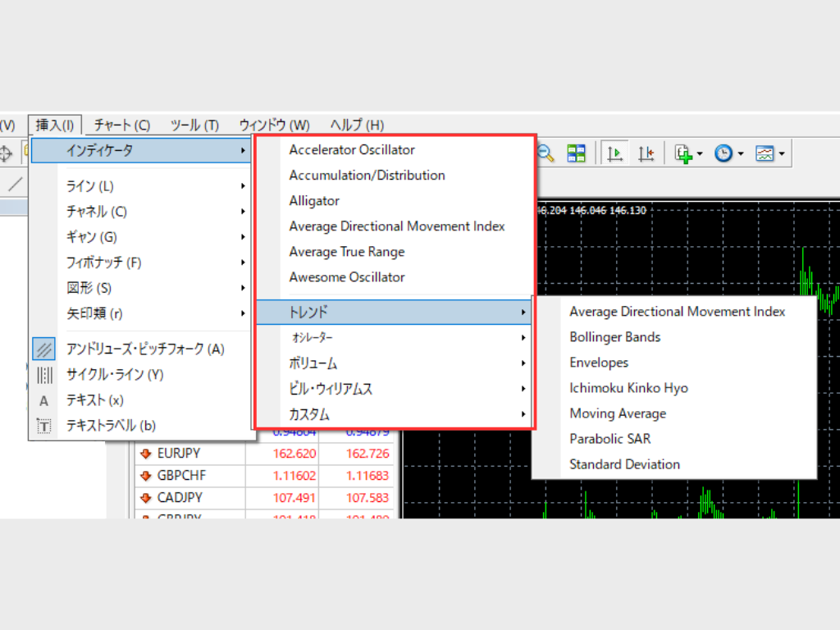Click the cycle lines icon
Image resolution: width=840 pixels, height=630 pixels.
coord(44,375)
